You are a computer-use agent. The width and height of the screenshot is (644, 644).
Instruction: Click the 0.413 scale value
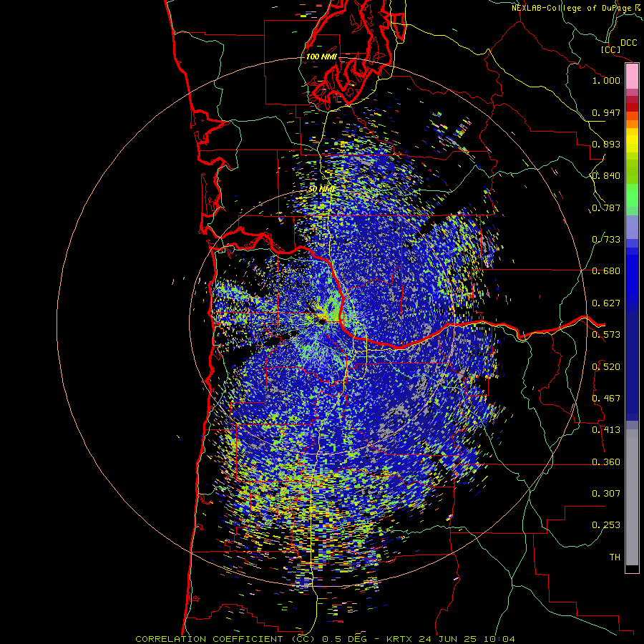point(606,430)
